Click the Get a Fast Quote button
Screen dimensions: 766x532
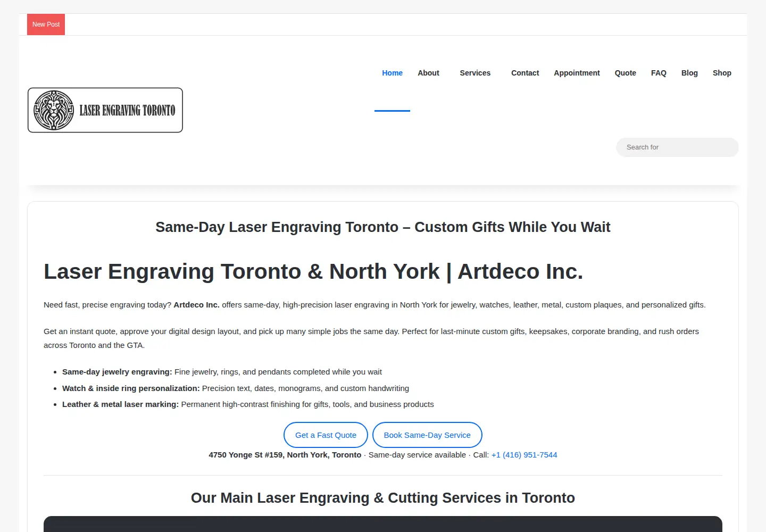pos(326,435)
